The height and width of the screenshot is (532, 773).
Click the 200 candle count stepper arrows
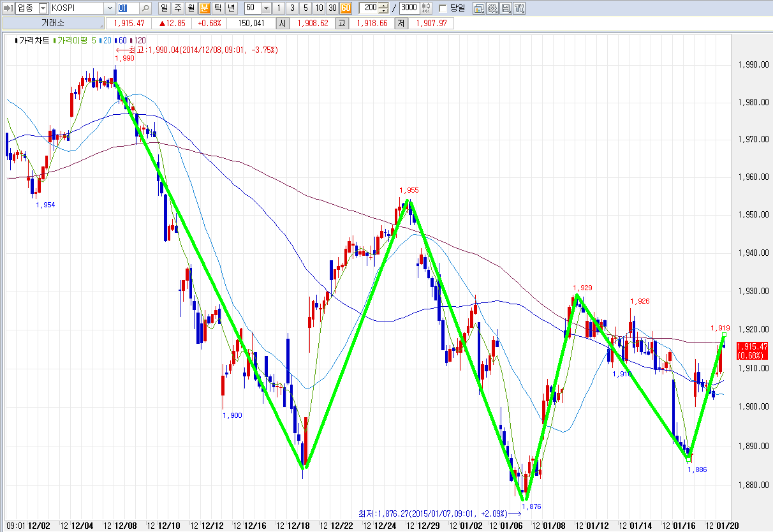(x=383, y=8)
